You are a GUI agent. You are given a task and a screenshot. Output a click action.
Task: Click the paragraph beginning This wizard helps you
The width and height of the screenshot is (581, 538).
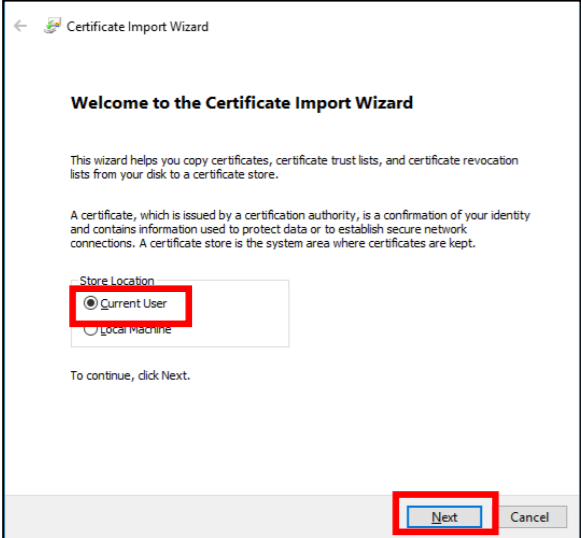pos(294,167)
